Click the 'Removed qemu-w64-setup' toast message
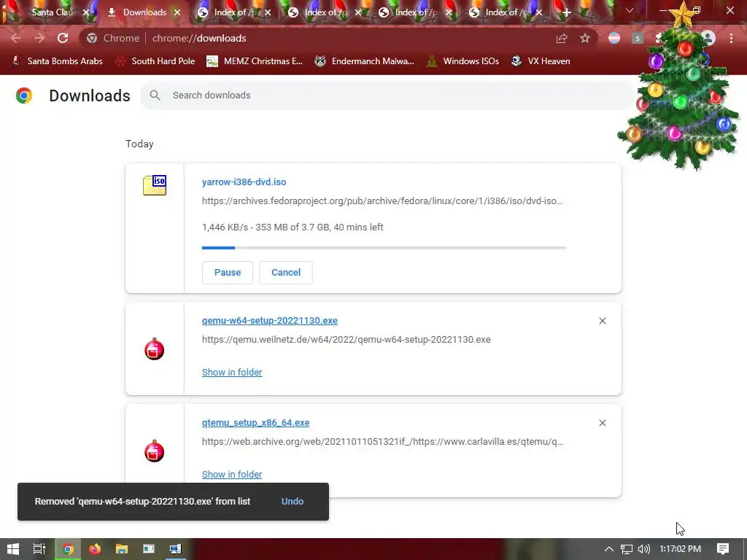The image size is (747, 560). click(142, 502)
